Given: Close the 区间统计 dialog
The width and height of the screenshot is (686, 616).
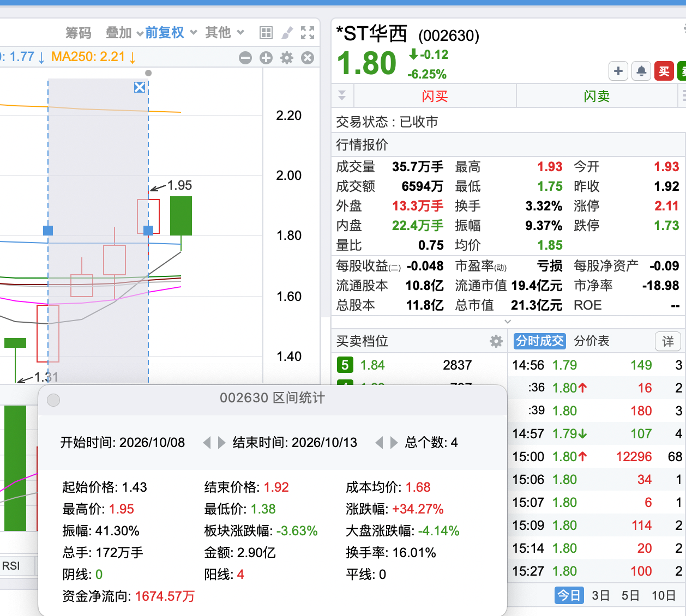Looking at the screenshot, I should [x=53, y=400].
